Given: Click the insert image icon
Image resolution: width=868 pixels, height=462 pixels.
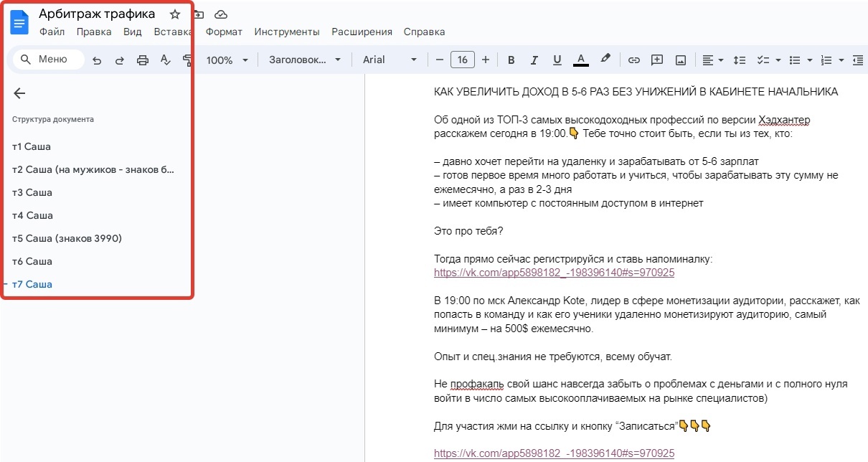Looking at the screenshot, I should (680, 60).
